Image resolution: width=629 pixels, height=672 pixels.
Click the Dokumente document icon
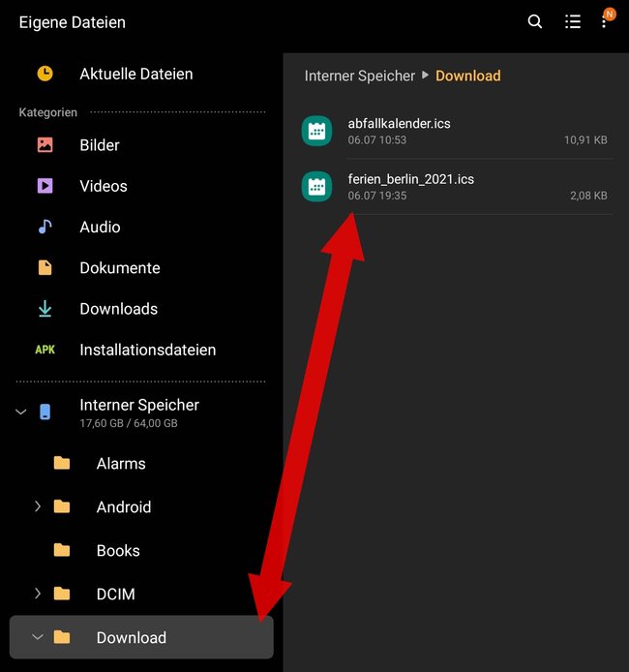45,267
